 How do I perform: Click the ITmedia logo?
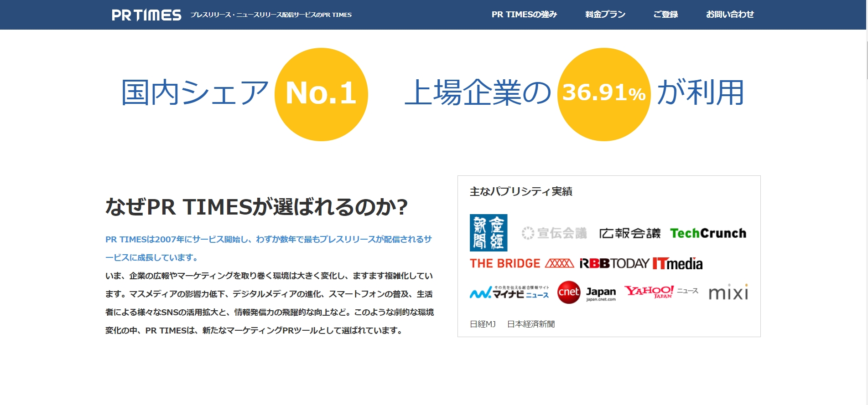pyautogui.click(x=678, y=263)
